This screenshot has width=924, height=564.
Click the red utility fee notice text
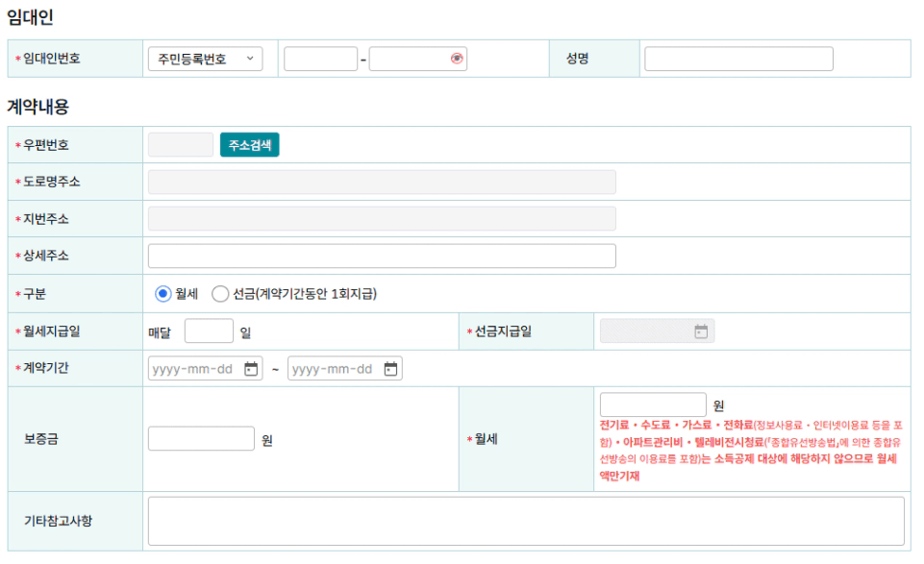[751, 451]
